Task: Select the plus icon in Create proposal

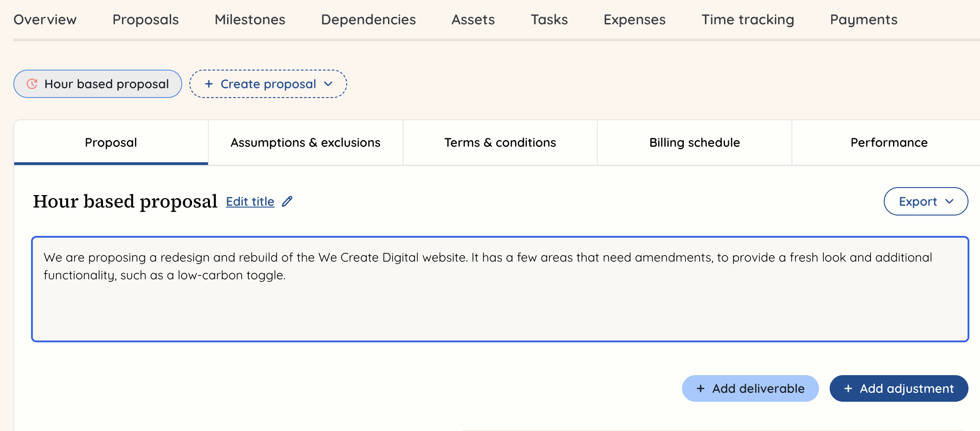Action: coord(209,83)
